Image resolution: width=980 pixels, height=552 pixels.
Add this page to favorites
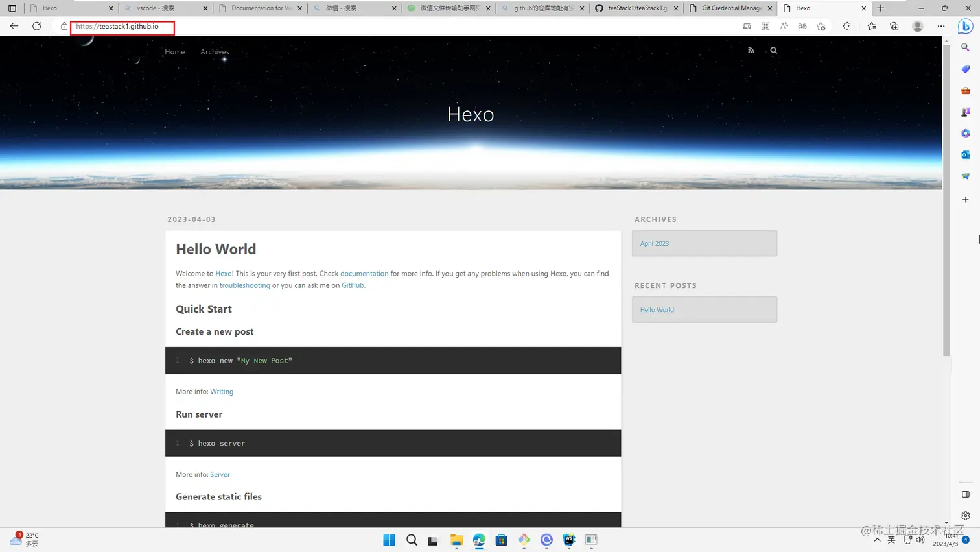click(821, 26)
